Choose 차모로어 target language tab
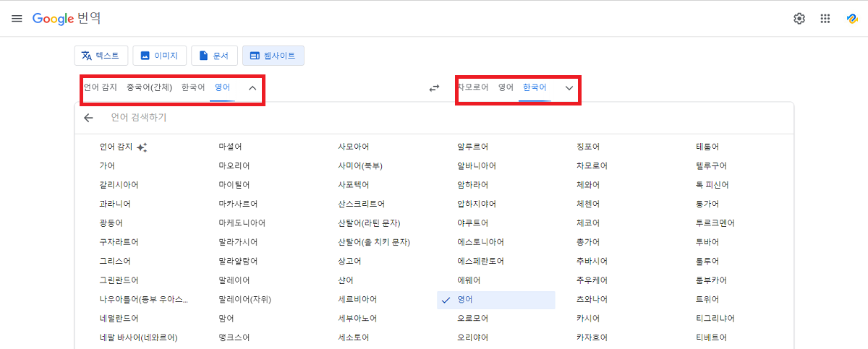868x349 pixels. coord(472,87)
